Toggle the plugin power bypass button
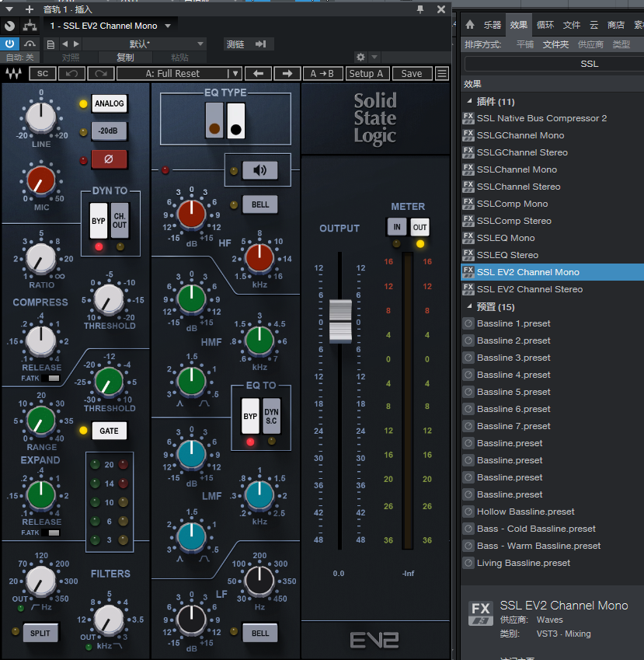Screen dimensions: 644x660 click(9, 44)
